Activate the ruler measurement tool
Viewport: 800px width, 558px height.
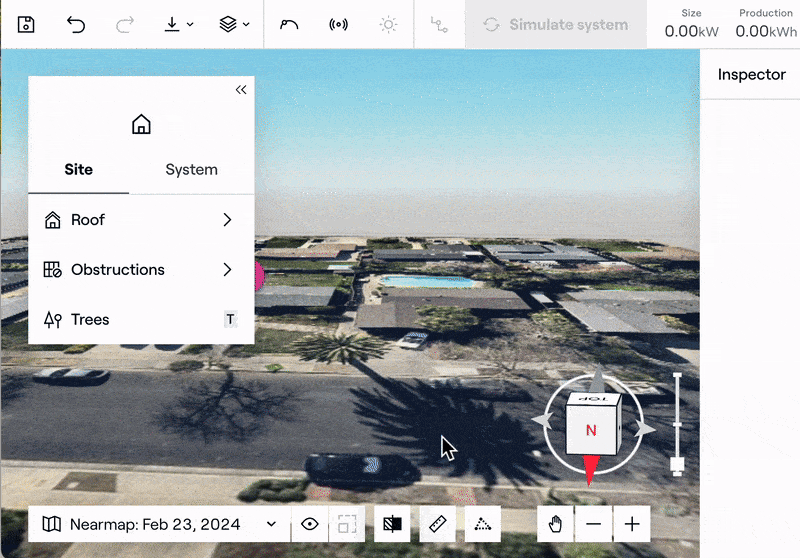tap(437, 524)
